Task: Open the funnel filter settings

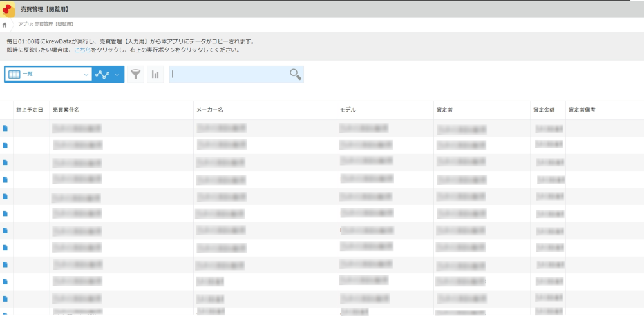Action: 135,74
